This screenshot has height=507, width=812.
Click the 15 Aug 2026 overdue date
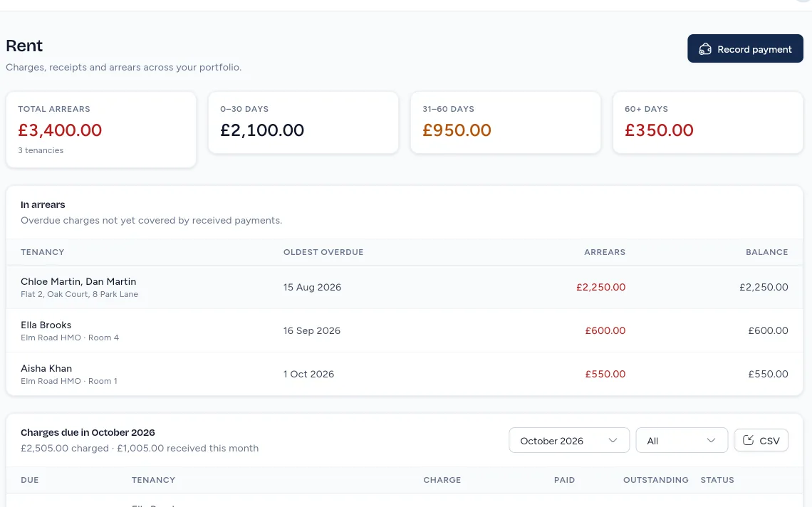click(x=312, y=287)
